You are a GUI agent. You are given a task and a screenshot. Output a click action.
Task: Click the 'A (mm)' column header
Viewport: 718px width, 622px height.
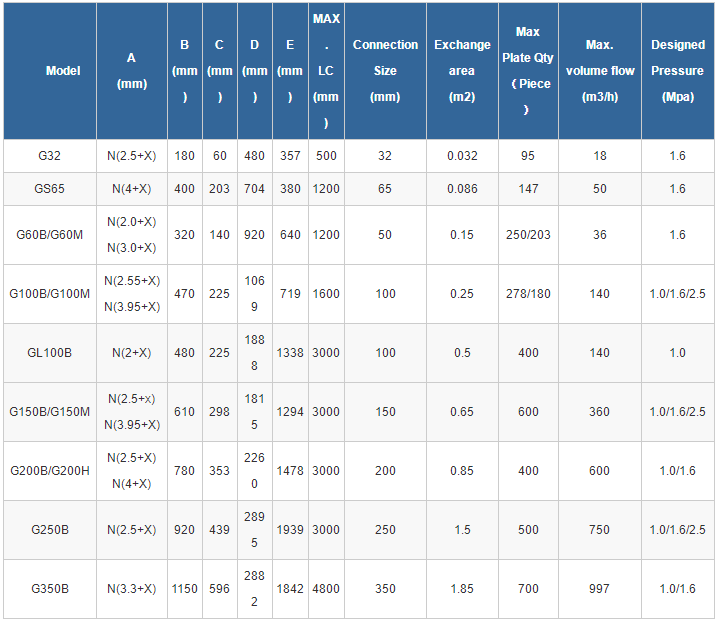click(131, 71)
